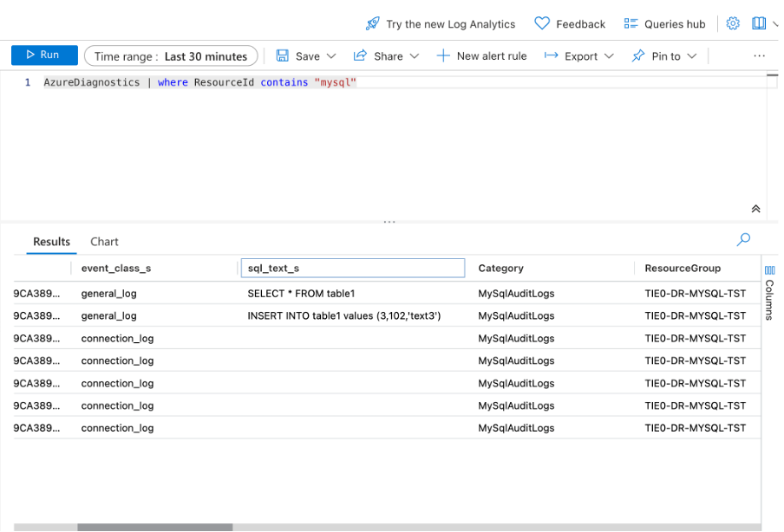Click the rocket icon for new Log Analytics
The image size is (784, 532).
373,23
